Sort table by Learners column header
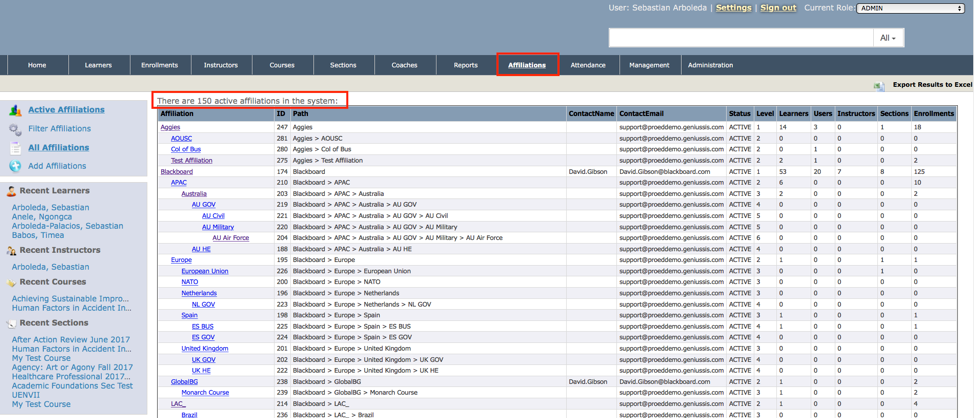This screenshot has width=974, height=418. coord(793,114)
